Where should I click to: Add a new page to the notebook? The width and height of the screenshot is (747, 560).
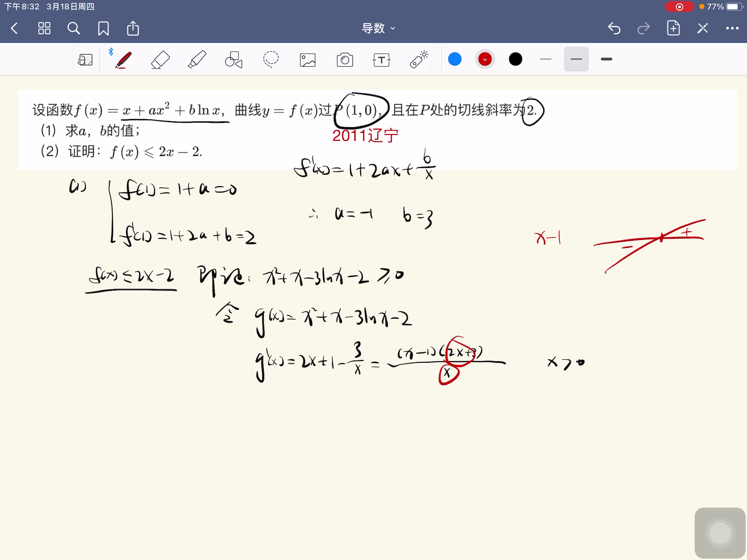(x=673, y=28)
